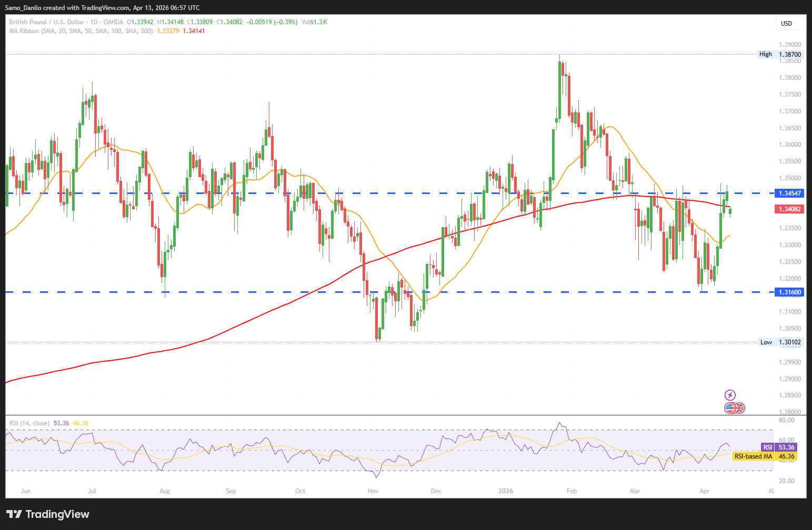Click the 2026 label on time axis

(505, 491)
